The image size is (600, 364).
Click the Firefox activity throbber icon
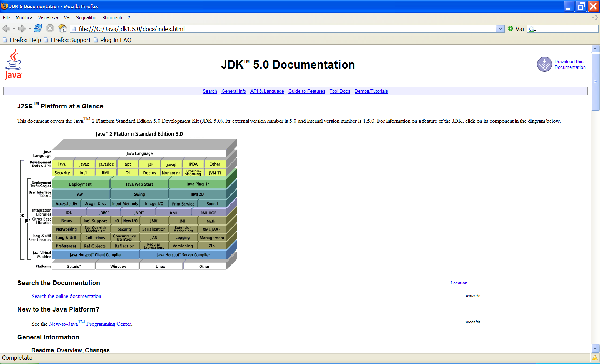pyautogui.click(x=595, y=17)
